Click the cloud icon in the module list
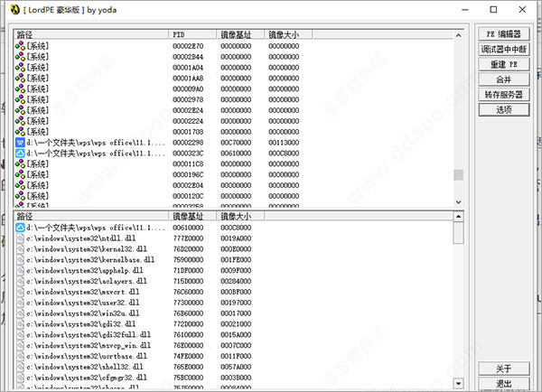This screenshot has width=542, height=392. click(x=20, y=228)
